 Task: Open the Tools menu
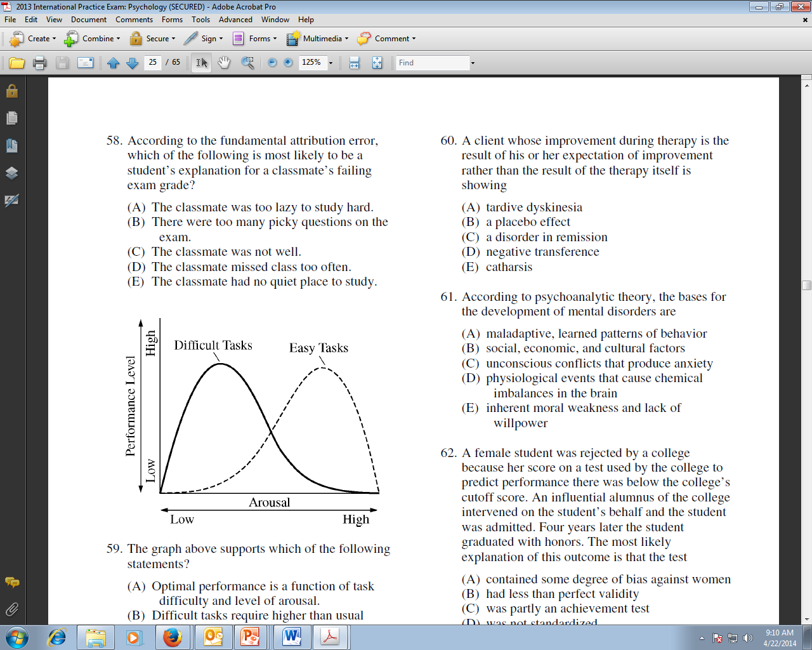click(x=201, y=20)
